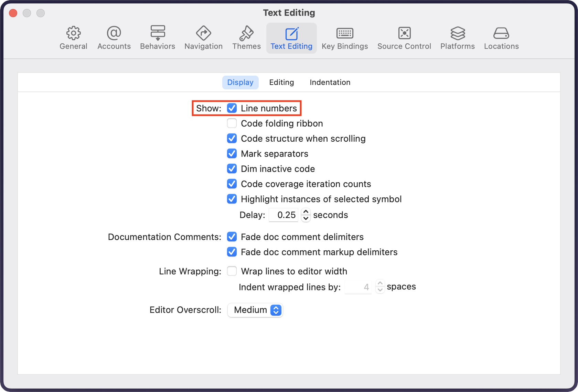Select the Behaviors toolbar icon
The width and height of the screenshot is (578, 392).
(x=158, y=38)
